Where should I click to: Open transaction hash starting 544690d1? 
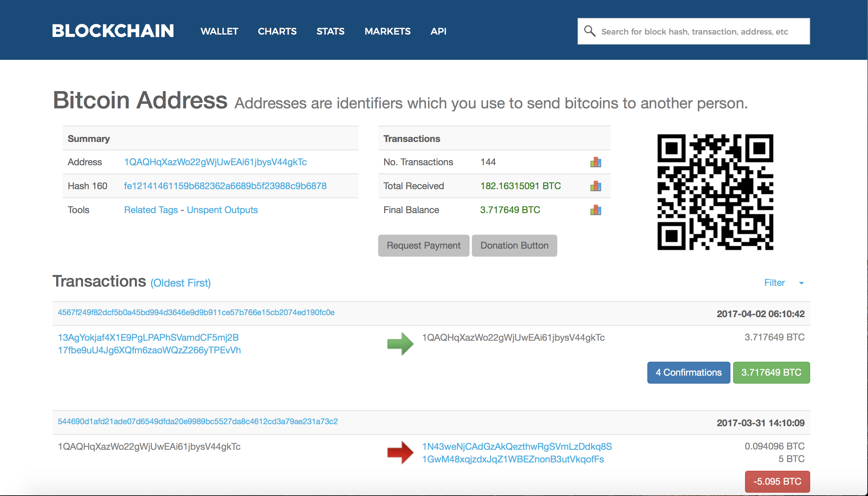198,422
